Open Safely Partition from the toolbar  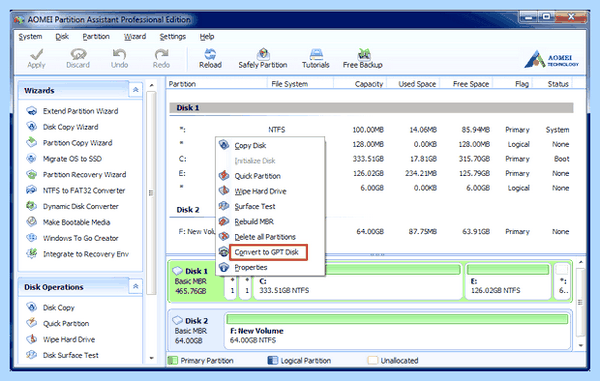[263, 58]
